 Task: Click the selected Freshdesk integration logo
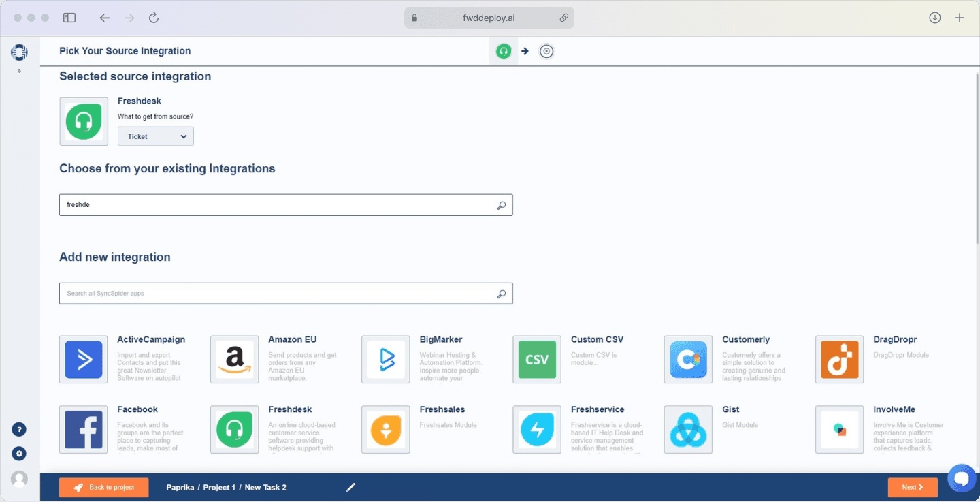84,121
